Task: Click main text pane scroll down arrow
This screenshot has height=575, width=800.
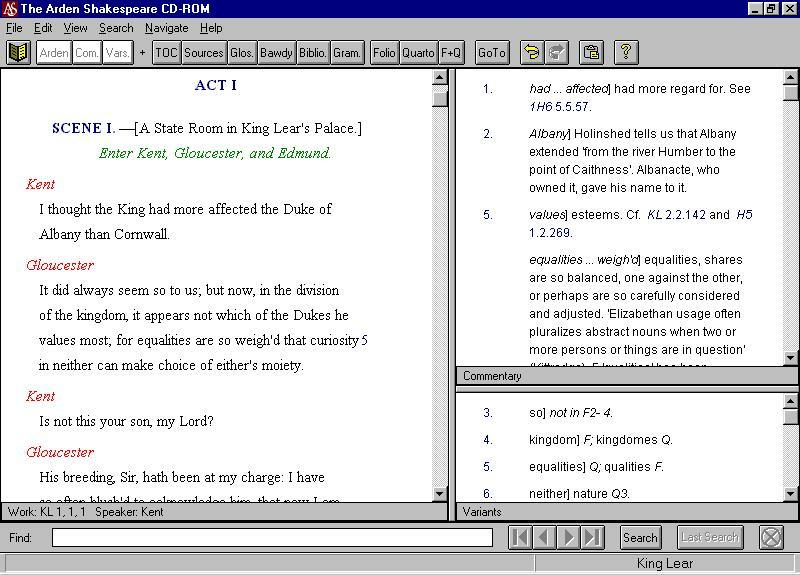Action: 439,493
